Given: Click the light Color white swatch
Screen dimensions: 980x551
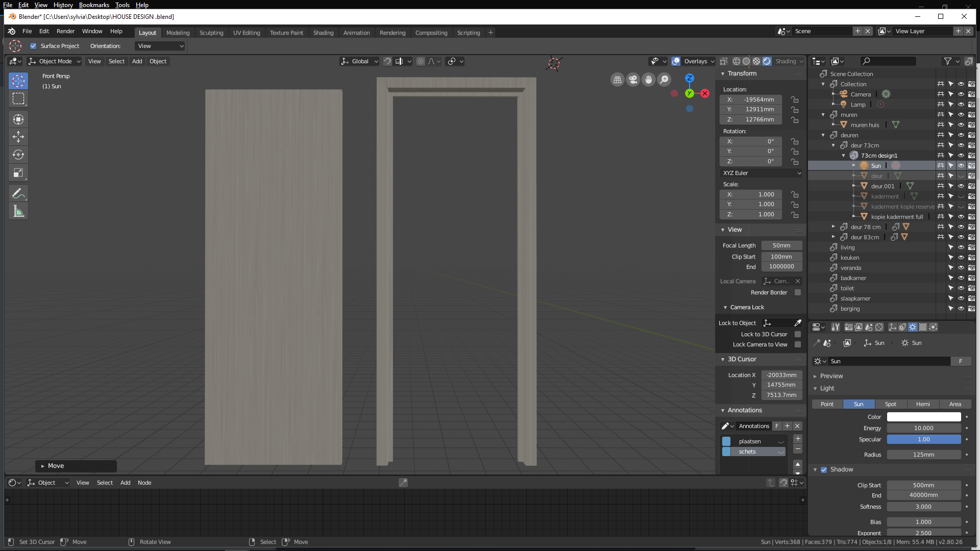Looking at the screenshot, I should [x=923, y=417].
